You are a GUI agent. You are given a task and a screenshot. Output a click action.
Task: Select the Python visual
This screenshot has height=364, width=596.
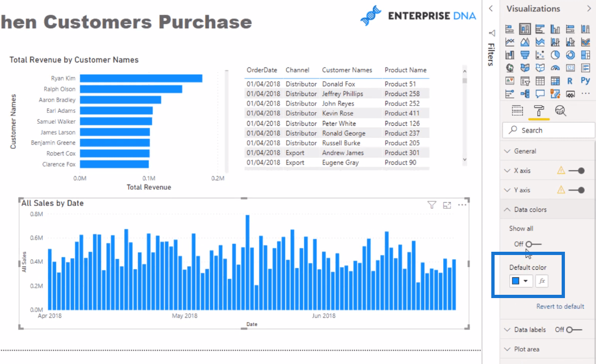(585, 81)
